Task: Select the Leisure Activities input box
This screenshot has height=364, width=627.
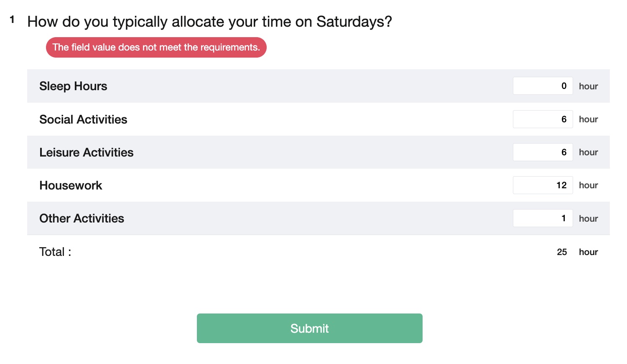Action: (x=543, y=152)
